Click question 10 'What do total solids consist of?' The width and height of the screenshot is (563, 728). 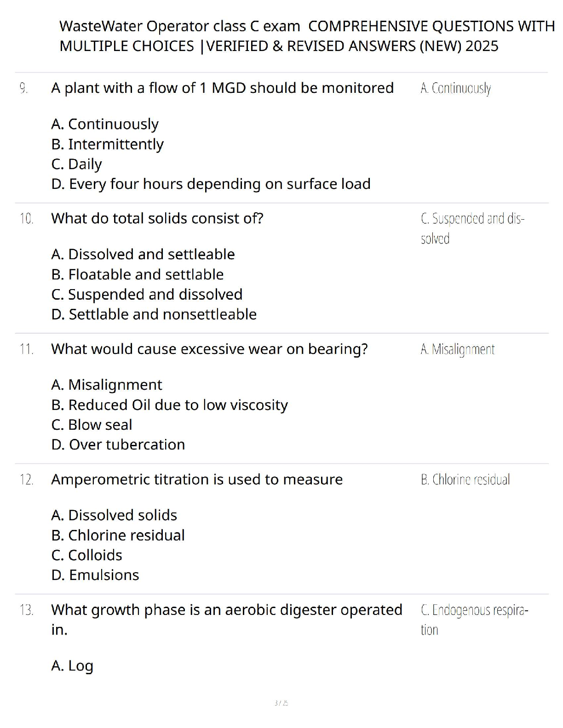[x=157, y=218]
